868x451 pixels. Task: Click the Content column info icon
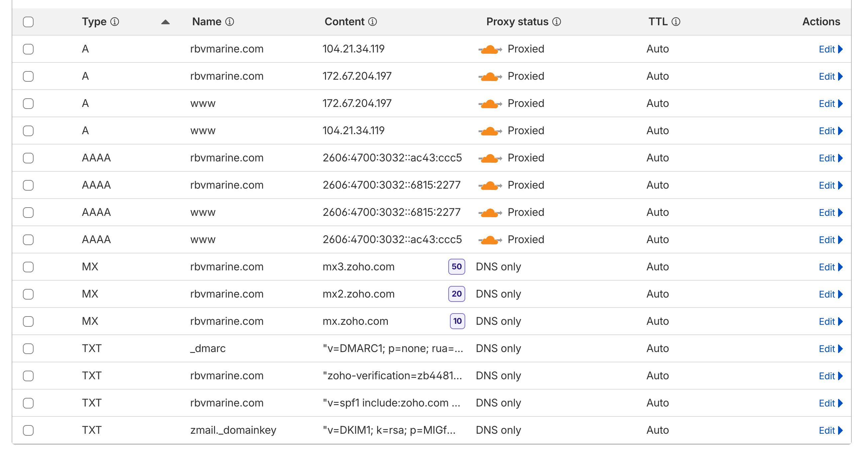click(x=372, y=22)
